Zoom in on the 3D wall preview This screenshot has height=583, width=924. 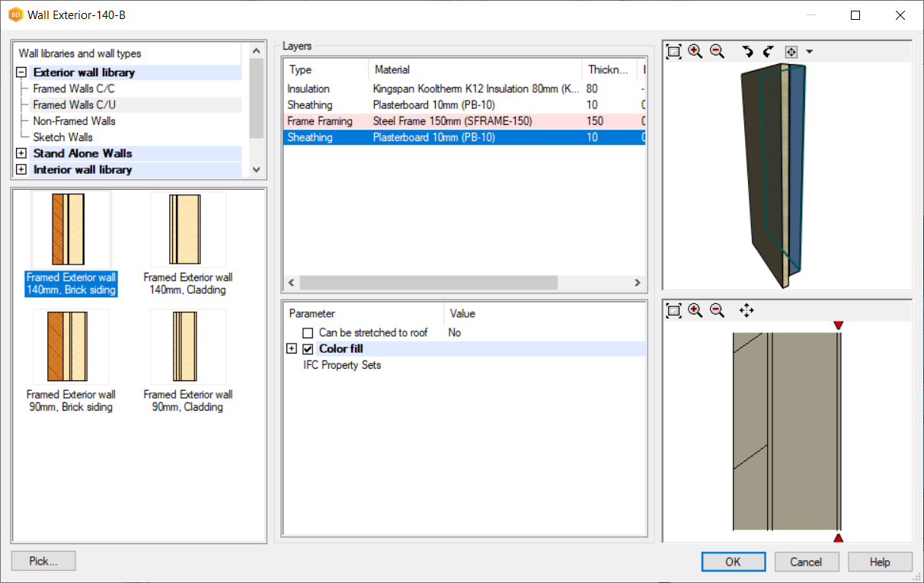(x=695, y=52)
